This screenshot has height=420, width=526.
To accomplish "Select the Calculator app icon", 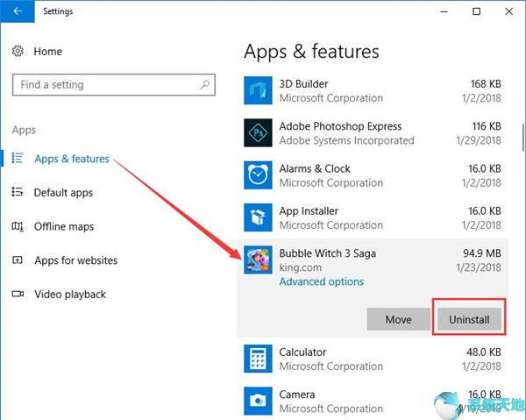I will point(259,359).
